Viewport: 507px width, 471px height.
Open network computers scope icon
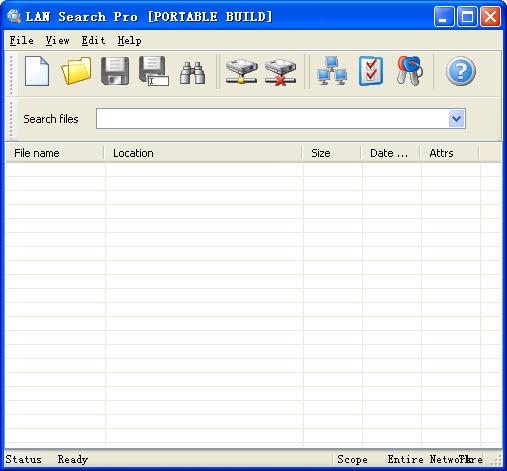[x=332, y=71]
